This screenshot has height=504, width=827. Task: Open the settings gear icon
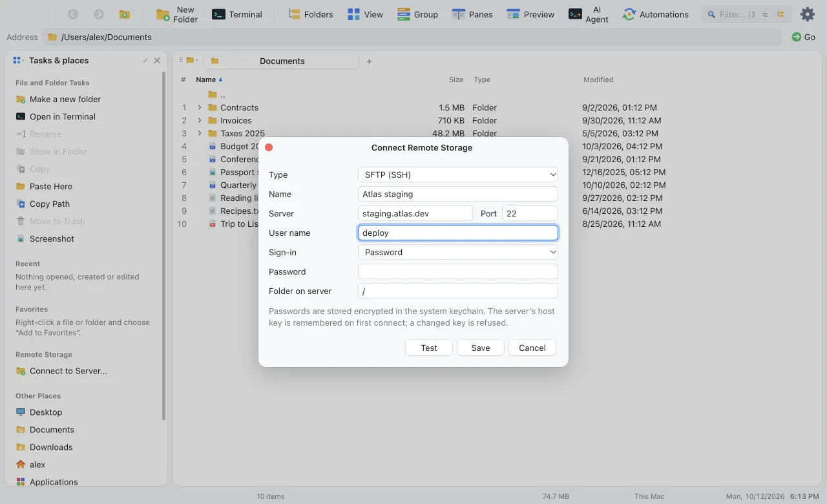point(808,14)
